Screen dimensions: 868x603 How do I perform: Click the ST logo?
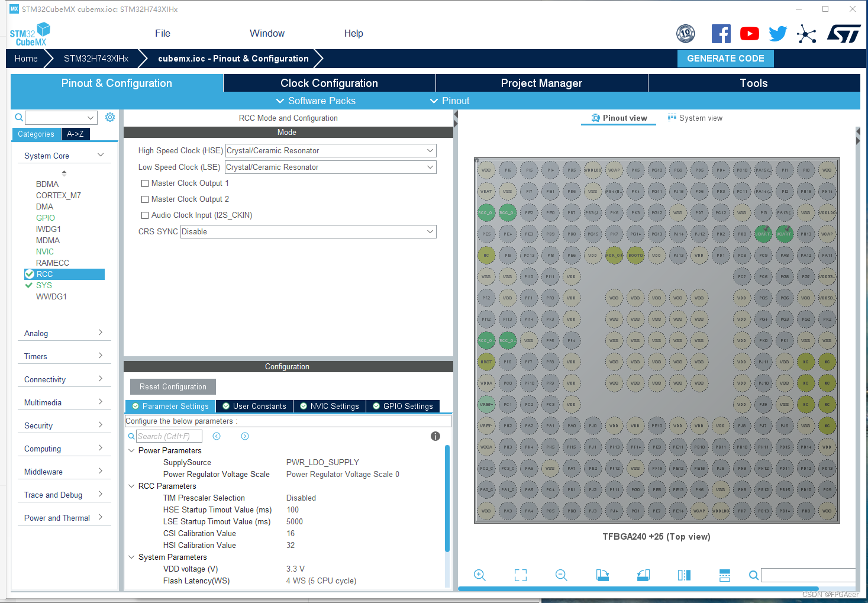tap(844, 34)
